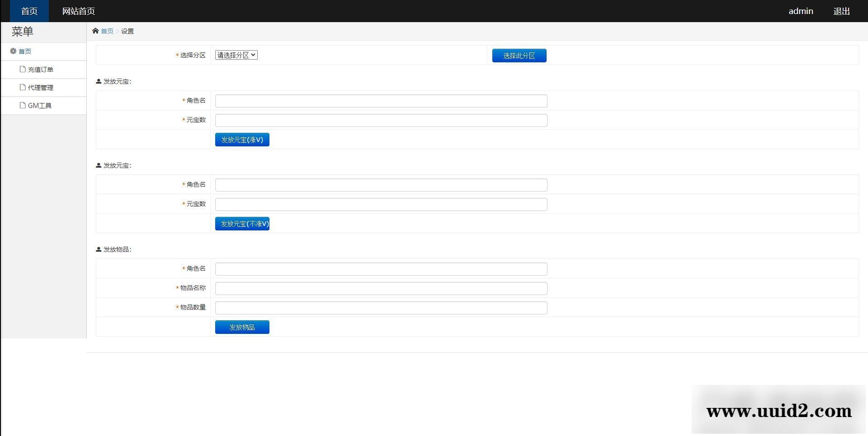Click the gear icon beside 首页 in sidebar
The image size is (868, 436).
coord(13,51)
